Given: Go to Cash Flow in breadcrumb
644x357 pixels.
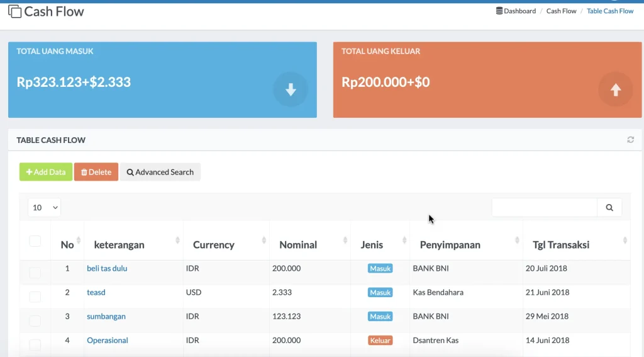Looking at the screenshot, I should [x=561, y=11].
